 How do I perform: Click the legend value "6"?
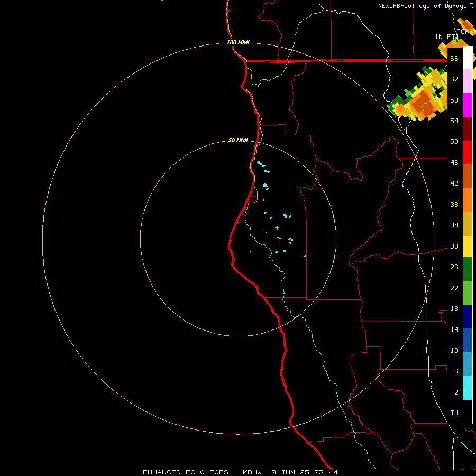click(x=456, y=371)
